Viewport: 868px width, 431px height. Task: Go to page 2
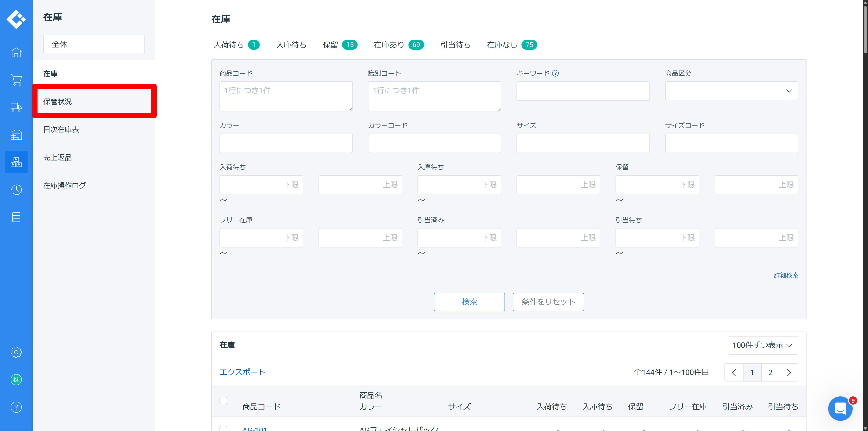pos(770,372)
